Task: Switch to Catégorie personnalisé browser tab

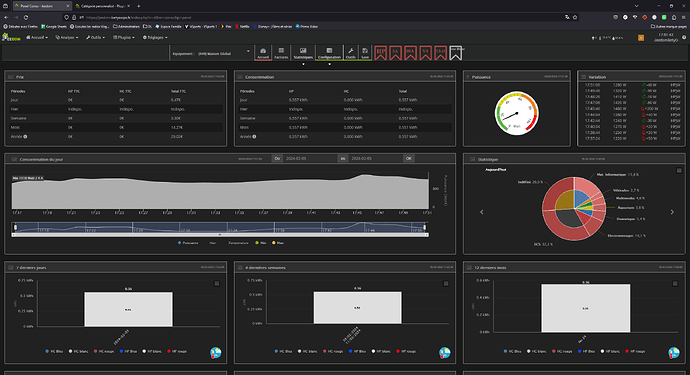Action: (x=103, y=6)
